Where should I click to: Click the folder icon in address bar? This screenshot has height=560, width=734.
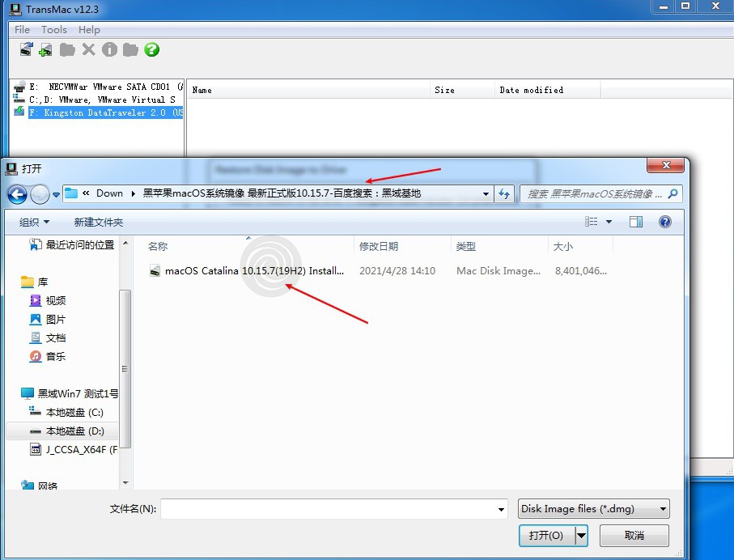[x=71, y=193]
